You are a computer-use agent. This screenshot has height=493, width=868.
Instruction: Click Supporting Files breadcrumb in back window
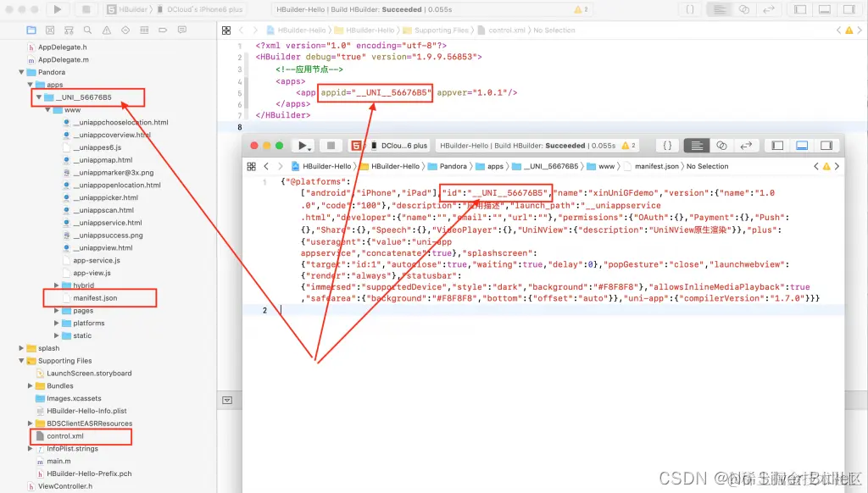click(436, 30)
